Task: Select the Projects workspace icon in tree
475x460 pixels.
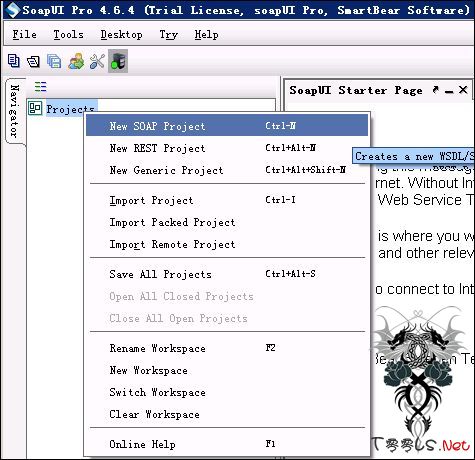Action: pyautogui.click(x=35, y=108)
